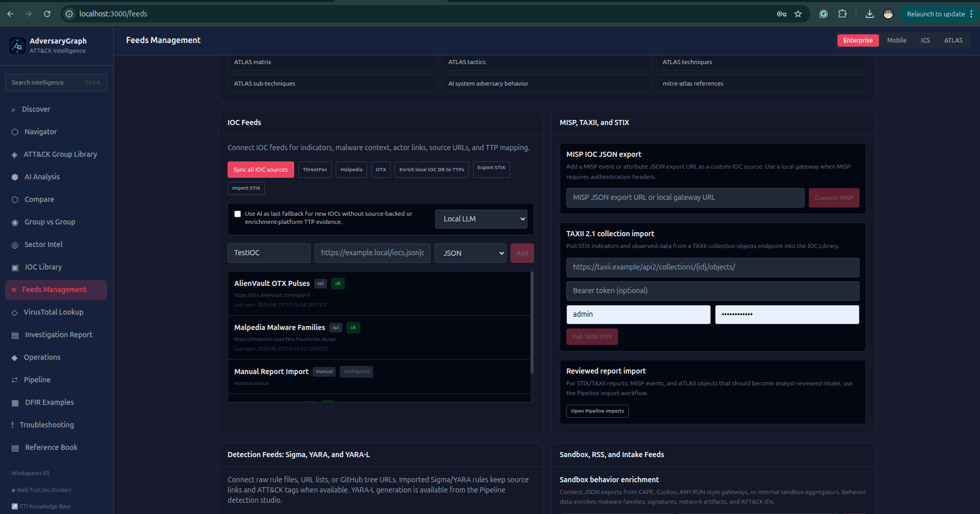The image size is (980, 514).
Task: Click the TestIOC feed name field
Action: click(x=269, y=253)
